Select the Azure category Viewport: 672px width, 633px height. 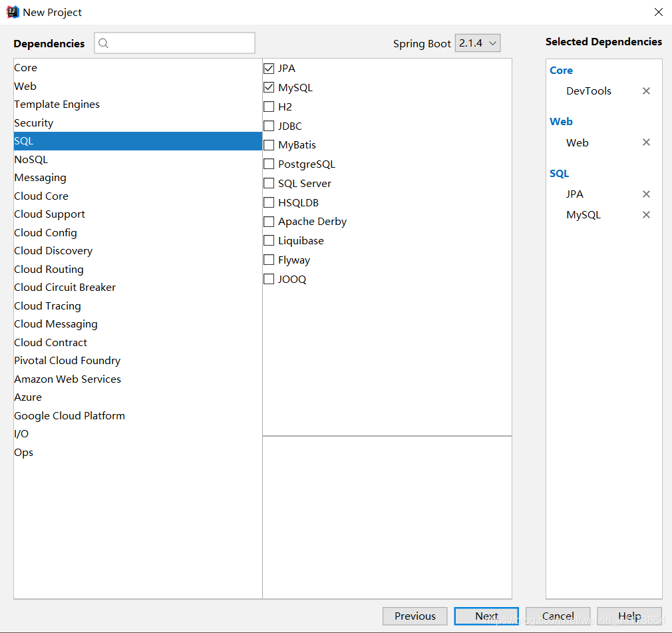coord(138,397)
